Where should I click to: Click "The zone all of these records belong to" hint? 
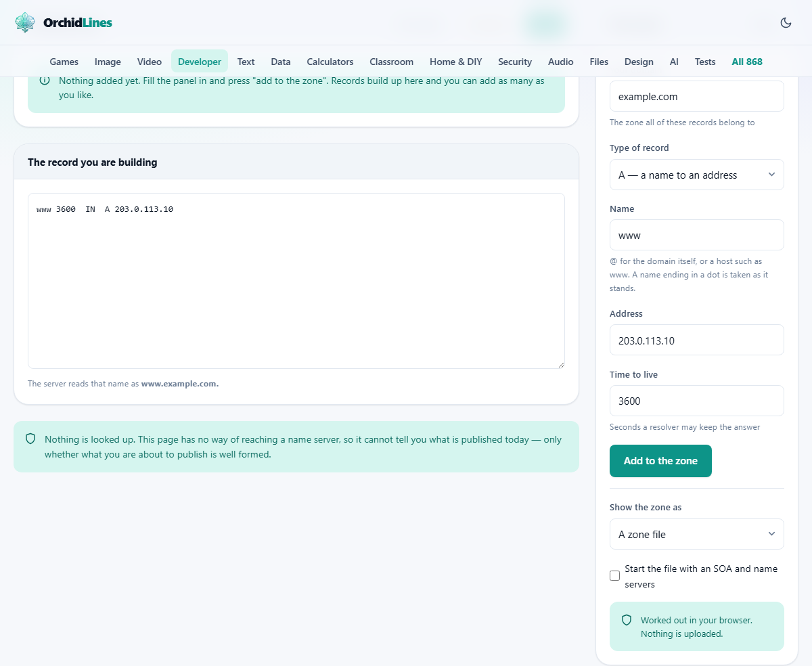point(682,123)
